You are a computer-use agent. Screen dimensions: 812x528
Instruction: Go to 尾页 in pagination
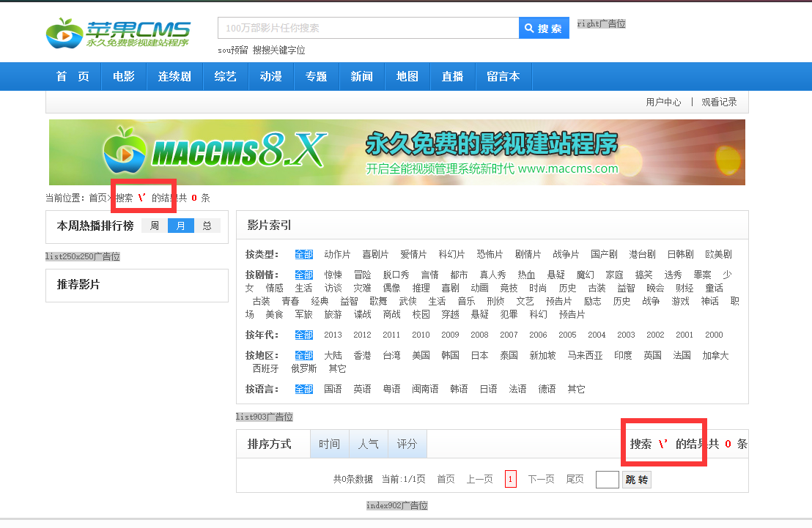click(575, 480)
